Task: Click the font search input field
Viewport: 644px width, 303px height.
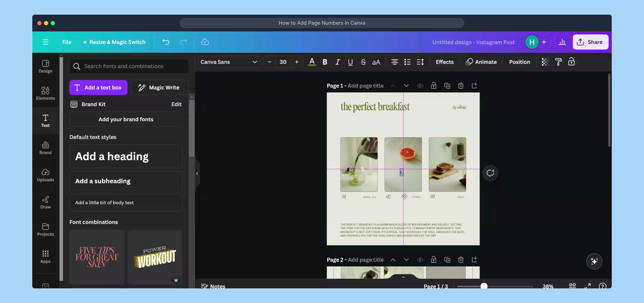Action: (129, 66)
